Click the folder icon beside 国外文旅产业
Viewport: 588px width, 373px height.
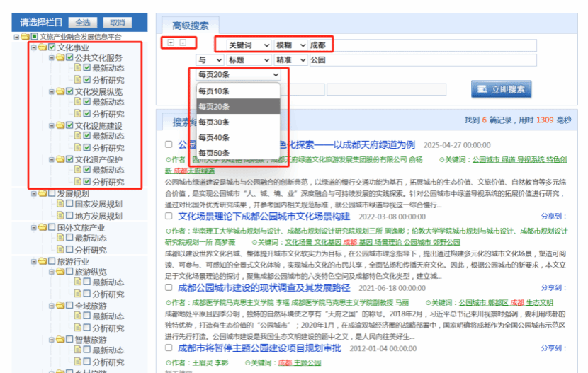click(43, 228)
